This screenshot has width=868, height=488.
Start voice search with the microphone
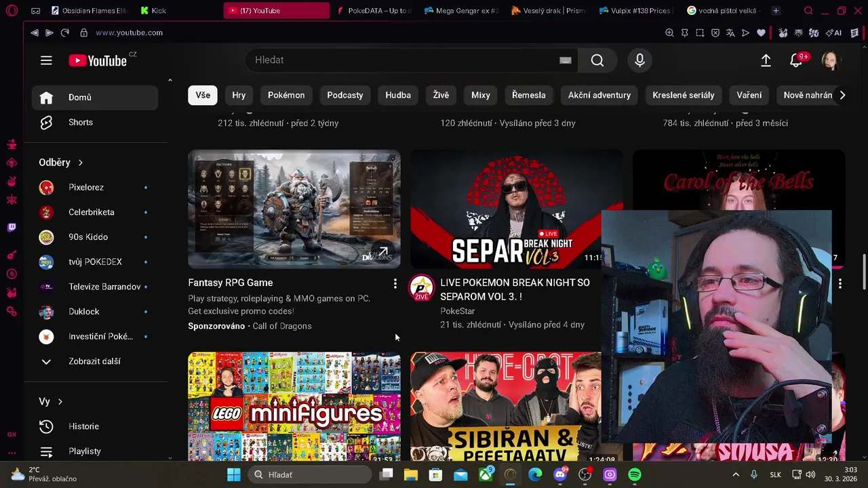coord(639,60)
